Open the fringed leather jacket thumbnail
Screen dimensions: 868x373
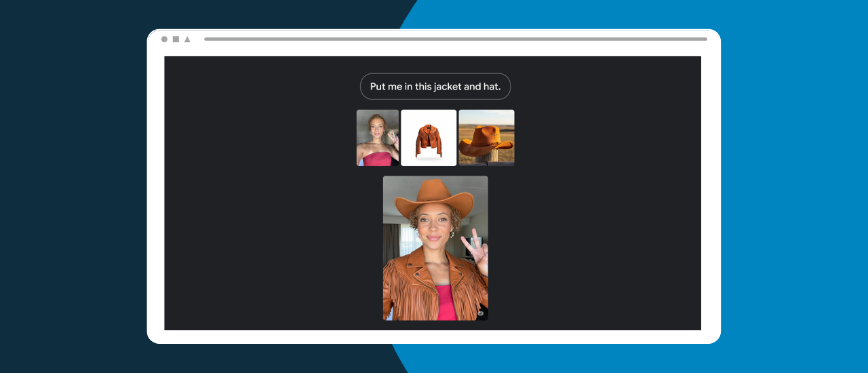(429, 138)
